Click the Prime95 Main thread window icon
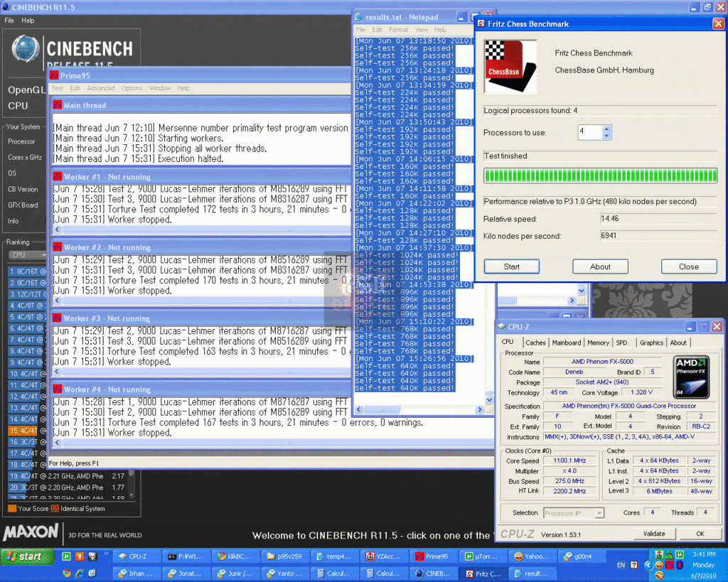The width and height of the screenshot is (728, 582). (x=57, y=105)
